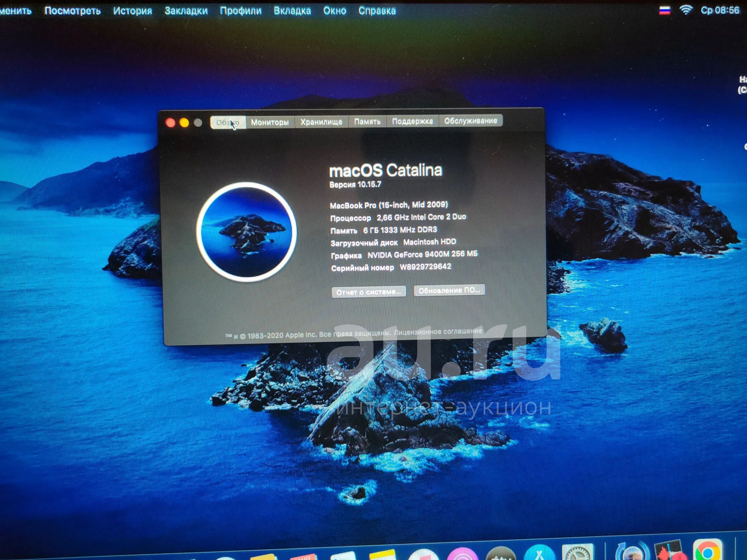Switch to the Обзор tab
The image size is (747, 560).
click(228, 122)
